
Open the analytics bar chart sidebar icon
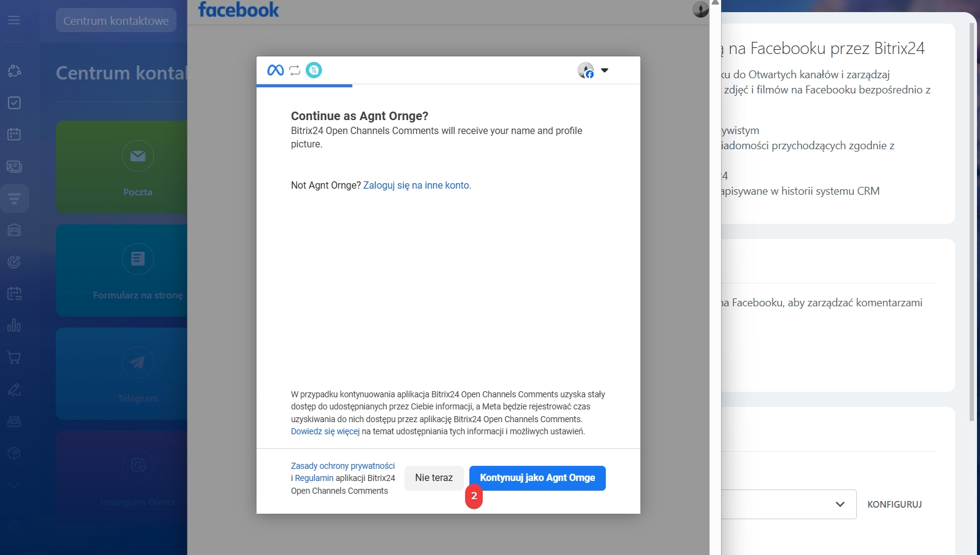pos(14,326)
